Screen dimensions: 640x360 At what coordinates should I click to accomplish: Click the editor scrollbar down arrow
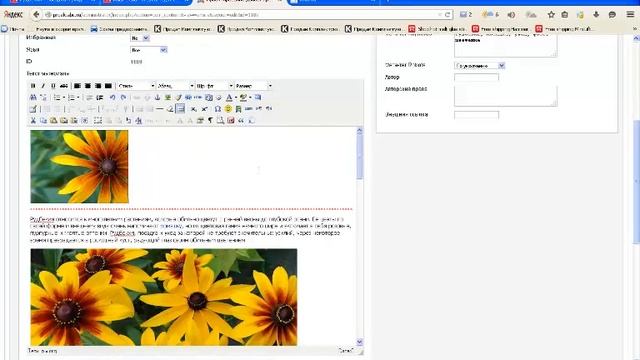click(359, 342)
